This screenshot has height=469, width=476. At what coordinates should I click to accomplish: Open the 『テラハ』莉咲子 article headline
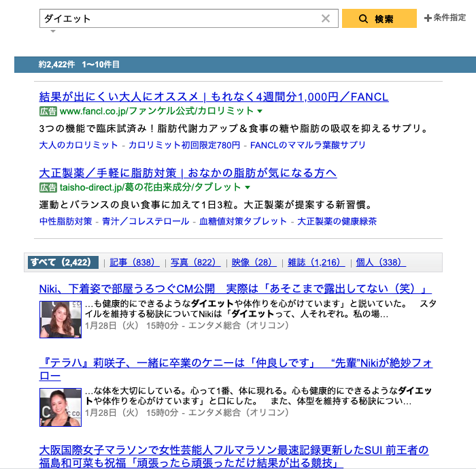pos(236,370)
